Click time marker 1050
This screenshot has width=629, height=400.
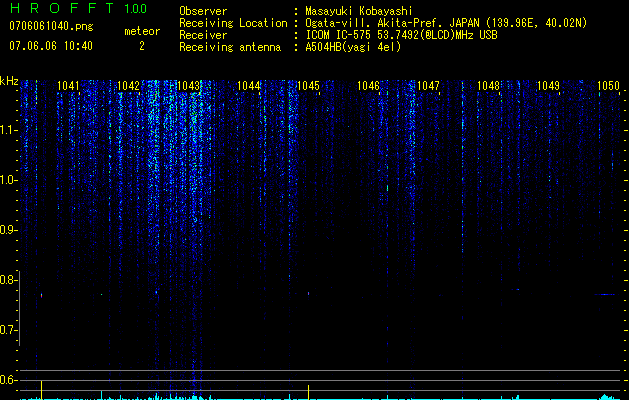click(608, 85)
